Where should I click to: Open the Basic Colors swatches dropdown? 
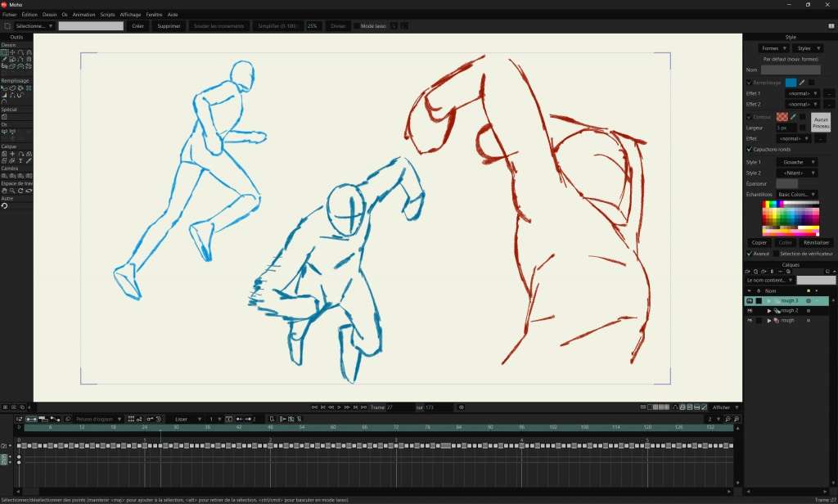pos(797,194)
